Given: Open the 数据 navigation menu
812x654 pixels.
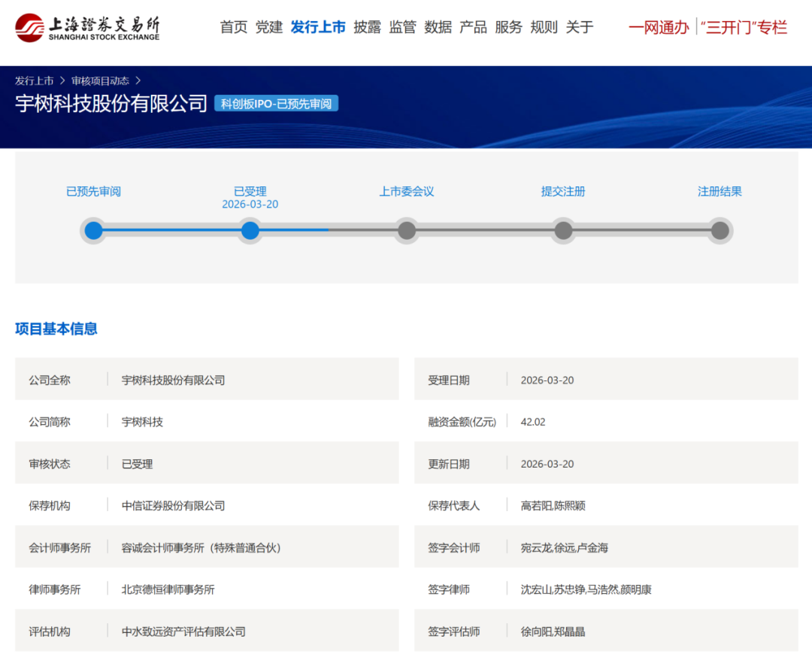Looking at the screenshot, I should 438,28.
